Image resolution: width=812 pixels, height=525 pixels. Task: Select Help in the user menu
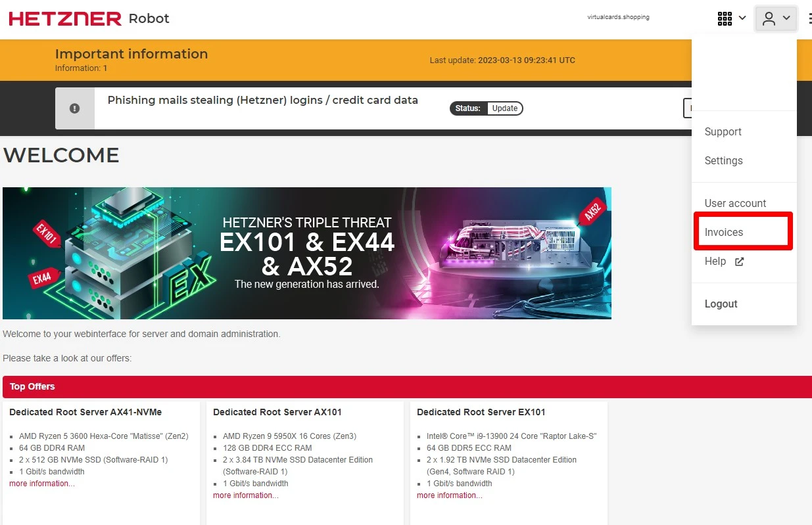[715, 261]
